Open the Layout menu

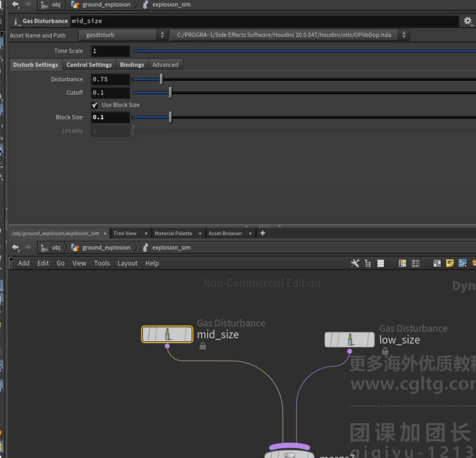click(127, 263)
